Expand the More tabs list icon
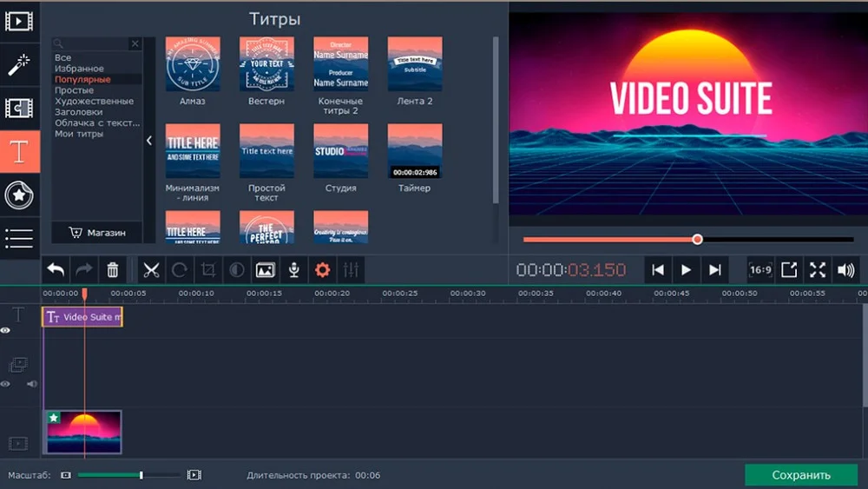 point(19,237)
